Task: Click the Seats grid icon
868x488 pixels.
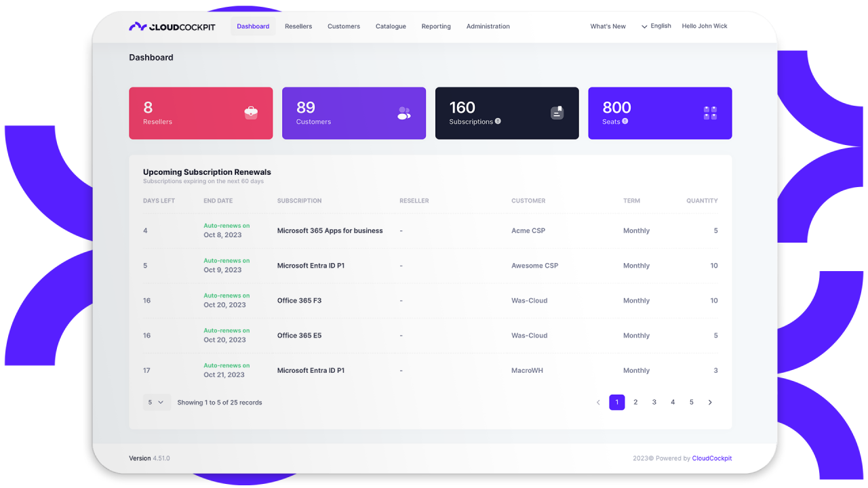Action: pos(710,113)
